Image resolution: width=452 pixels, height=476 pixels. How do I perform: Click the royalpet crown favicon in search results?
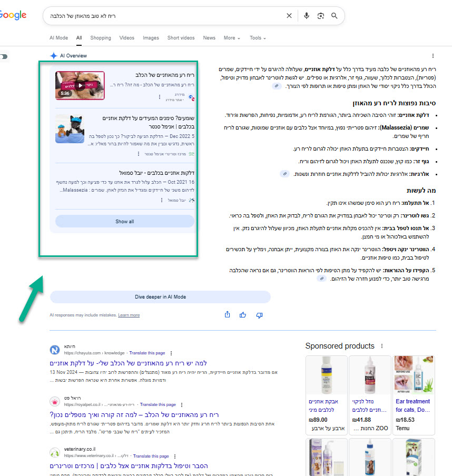[55, 402]
